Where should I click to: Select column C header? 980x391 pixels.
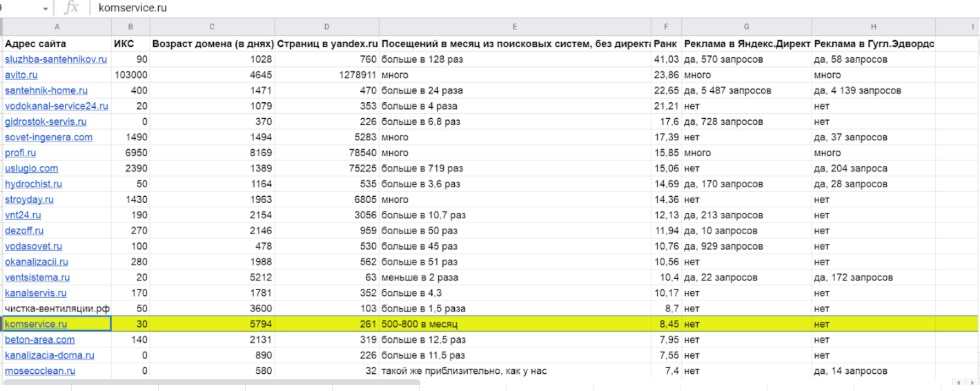point(212,26)
